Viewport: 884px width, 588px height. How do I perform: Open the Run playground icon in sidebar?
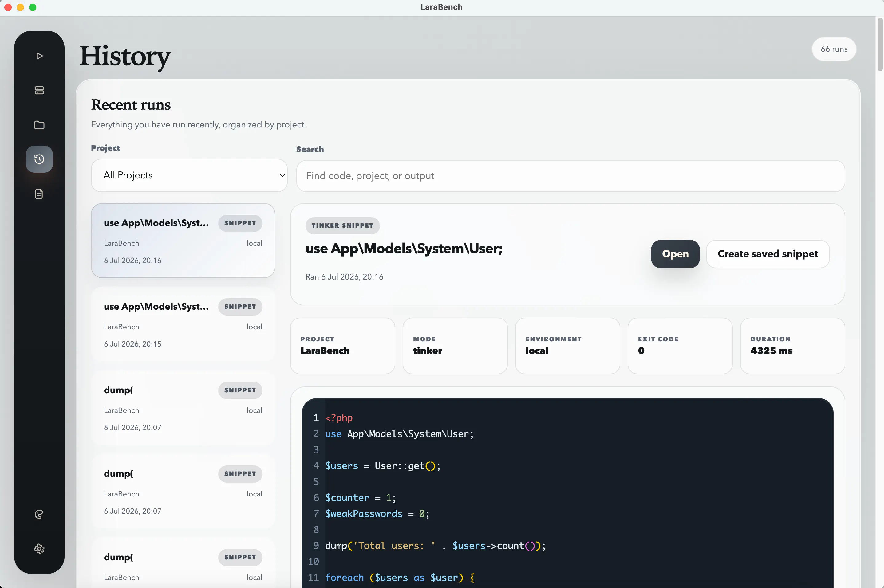39,56
